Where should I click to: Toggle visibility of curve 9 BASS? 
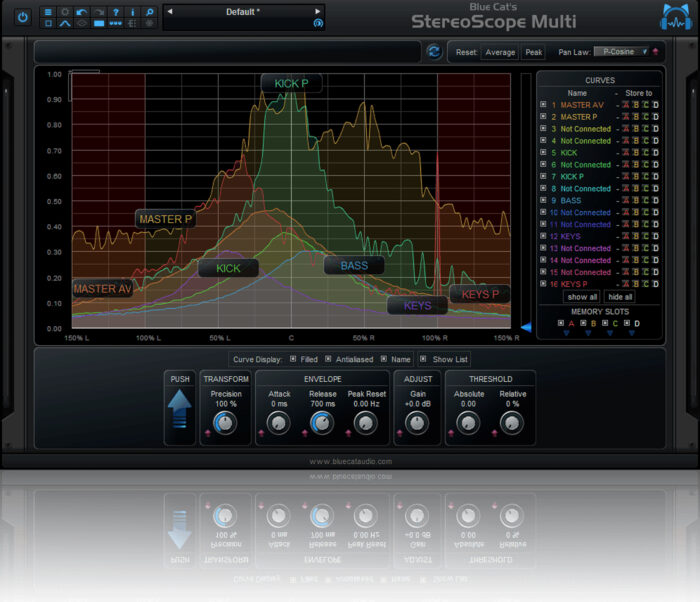[543, 200]
